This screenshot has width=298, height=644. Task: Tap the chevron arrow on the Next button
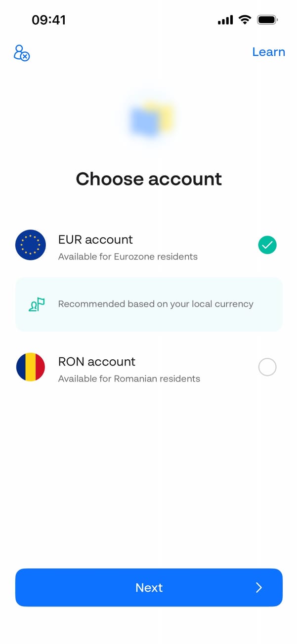pos(259,587)
